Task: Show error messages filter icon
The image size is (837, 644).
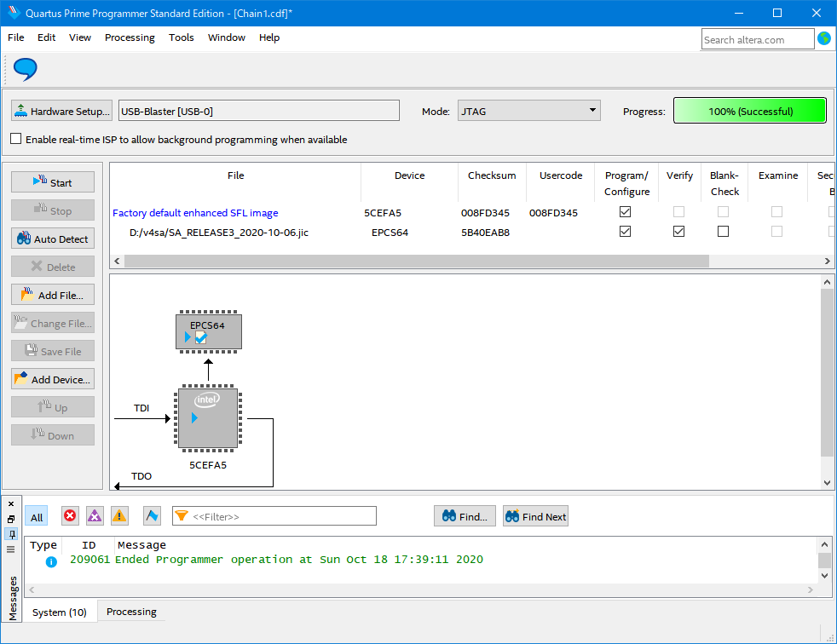Action: click(x=70, y=516)
